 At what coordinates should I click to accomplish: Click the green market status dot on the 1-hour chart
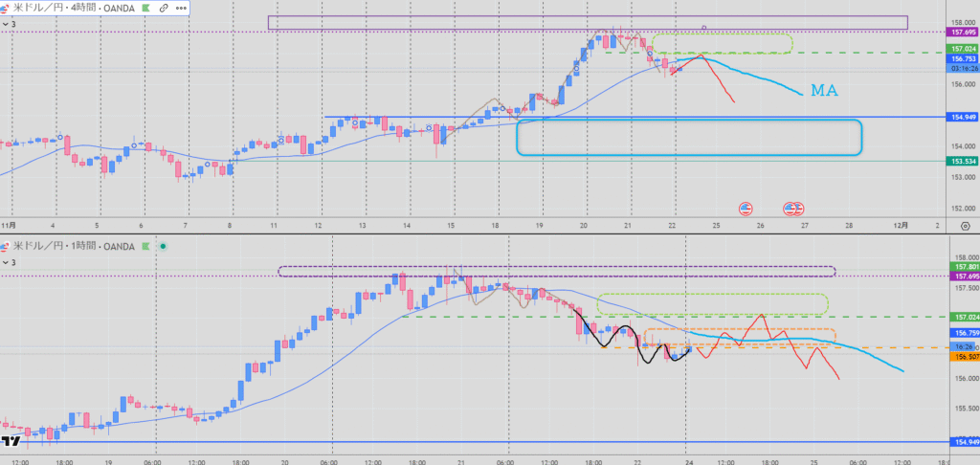coord(164,246)
